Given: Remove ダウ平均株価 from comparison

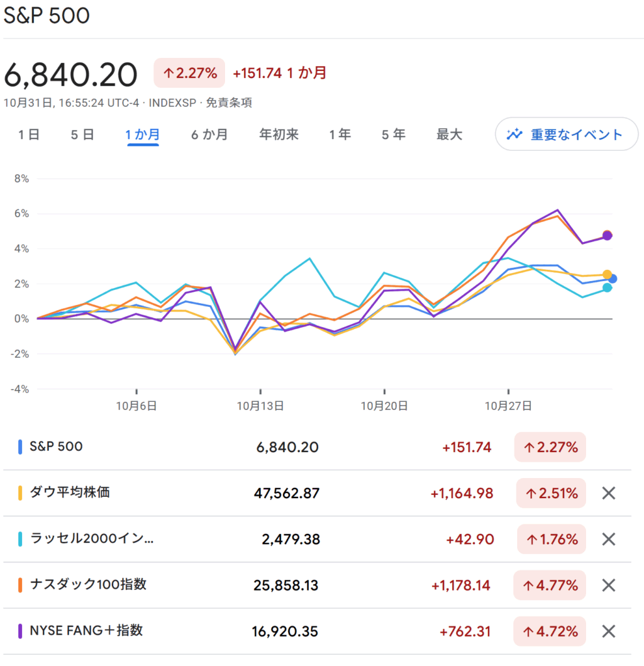Looking at the screenshot, I should (x=608, y=493).
